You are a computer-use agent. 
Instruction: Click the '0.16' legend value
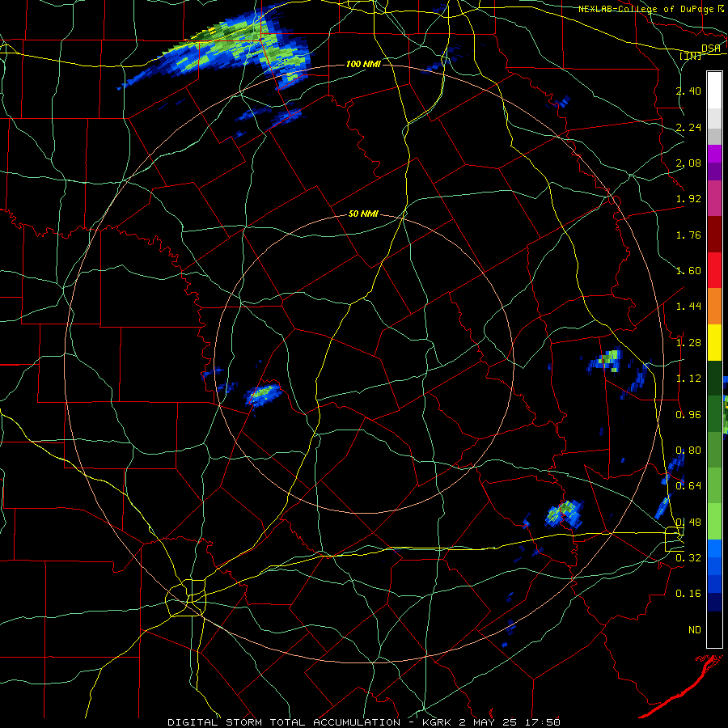[688, 594]
